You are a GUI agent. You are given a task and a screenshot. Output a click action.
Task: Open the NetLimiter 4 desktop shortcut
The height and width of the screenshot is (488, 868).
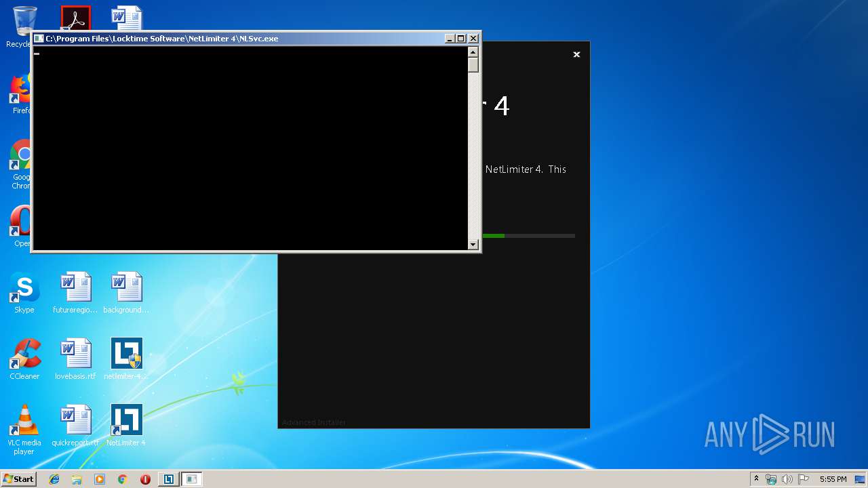pyautogui.click(x=126, y=426)
